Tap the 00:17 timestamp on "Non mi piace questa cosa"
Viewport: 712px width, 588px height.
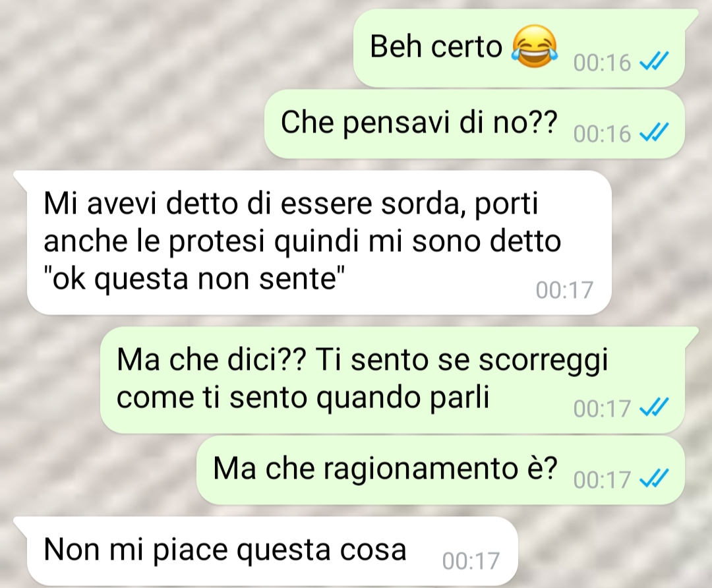pyautogui.click(x=471, y=561)
